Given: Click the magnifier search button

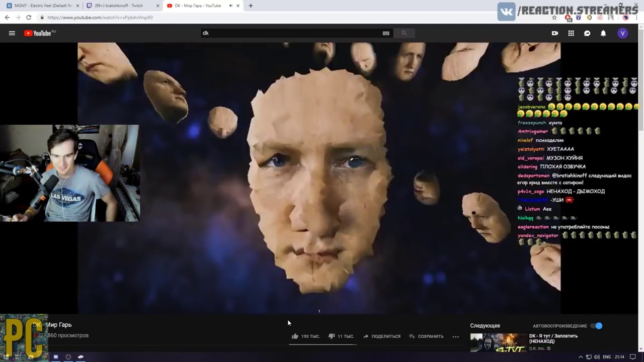Looking at the screenshot, I should tap(404, 33).
